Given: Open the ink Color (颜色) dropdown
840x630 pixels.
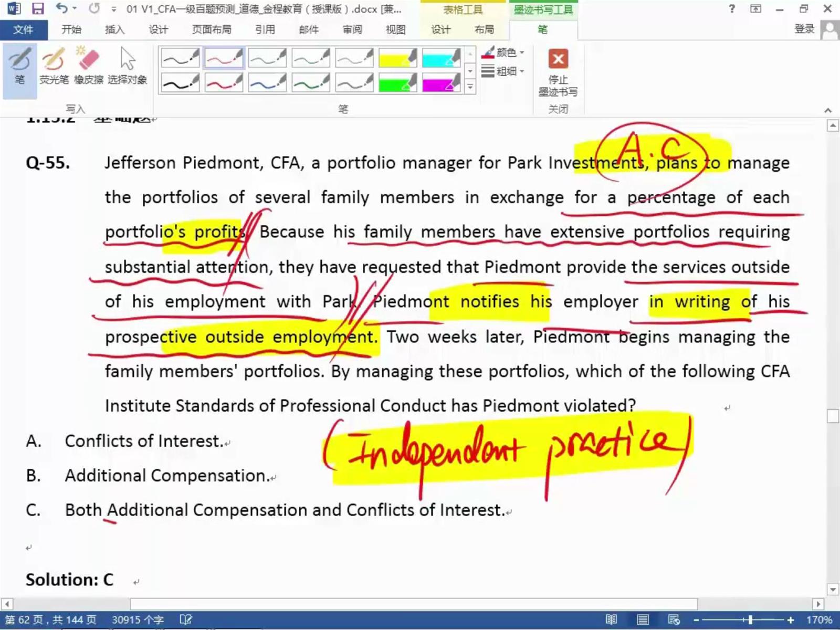Looking at the screenshot, I should pos(503,52).
